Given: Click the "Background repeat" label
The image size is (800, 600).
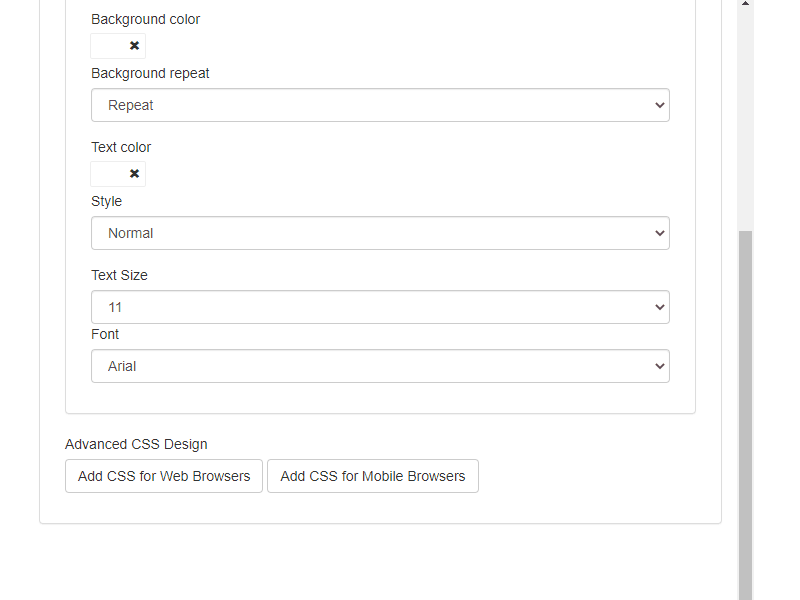Looking at the screenshot, I should (150, 73).
